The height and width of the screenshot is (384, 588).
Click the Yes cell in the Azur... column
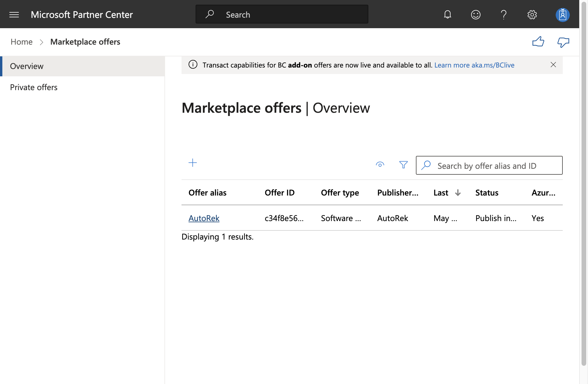[537, 218]
